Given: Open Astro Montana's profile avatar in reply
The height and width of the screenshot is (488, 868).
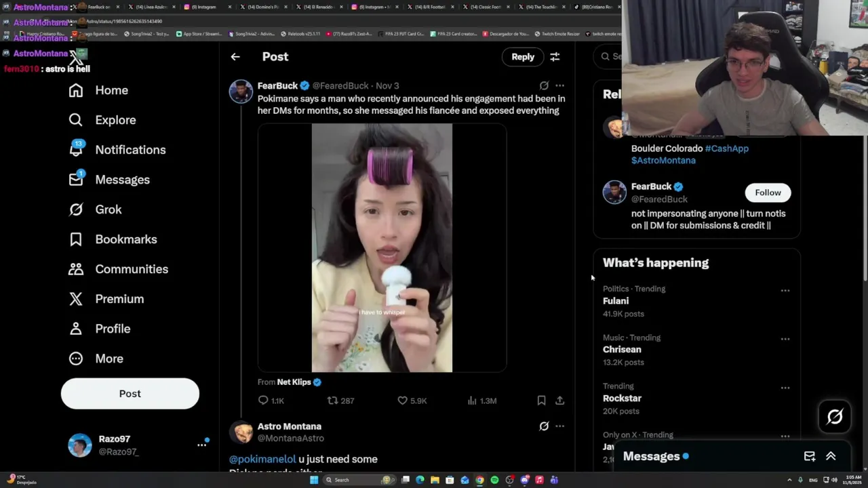Looking at the screenshot, I should (x=242, y=432).
